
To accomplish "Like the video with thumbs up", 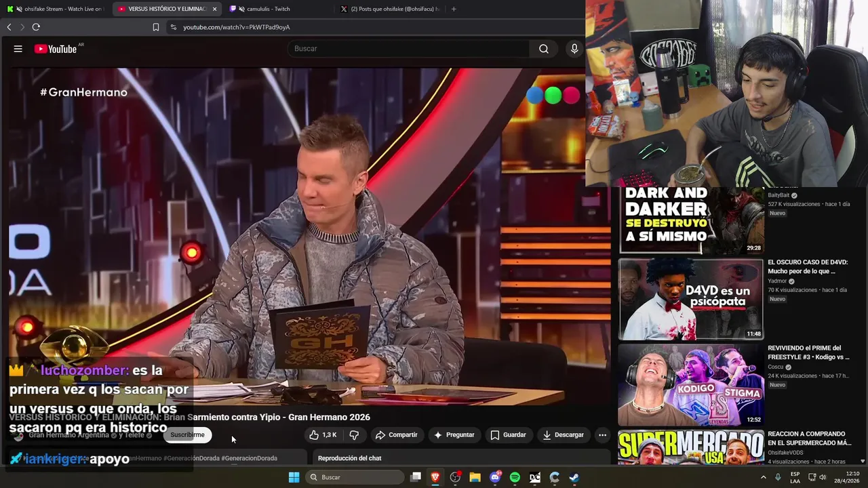I will 323,435.
